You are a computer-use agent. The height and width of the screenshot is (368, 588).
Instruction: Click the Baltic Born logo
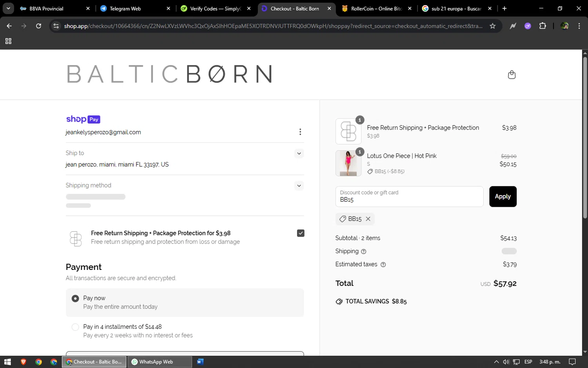coord(169,74)
